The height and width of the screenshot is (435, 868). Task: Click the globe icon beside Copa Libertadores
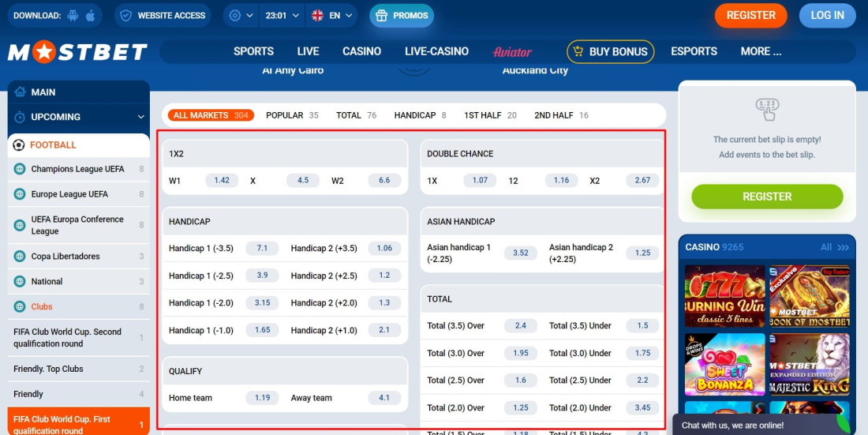point(20,257)
